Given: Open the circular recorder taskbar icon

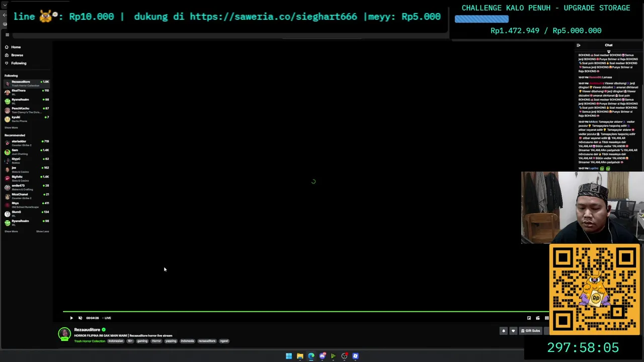Looking at the screenshot, I should (x=344, y=356).
